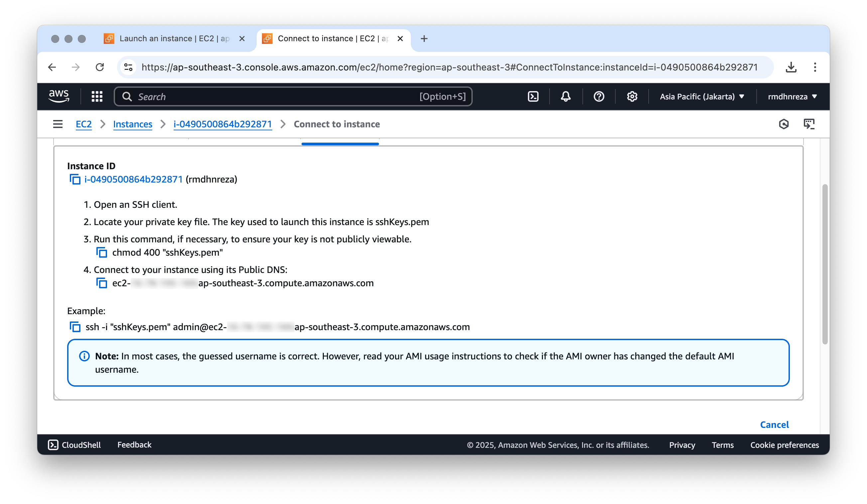Open instance ID link under Instance ID
This screenshot has width=867, height=504.
[x=133, y=180]
